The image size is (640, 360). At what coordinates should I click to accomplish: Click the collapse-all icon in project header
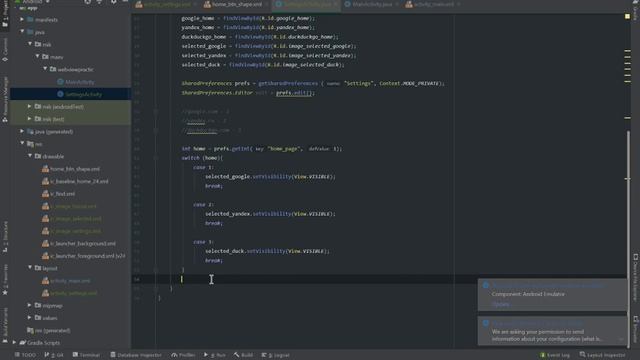click(x=100, y=2)
